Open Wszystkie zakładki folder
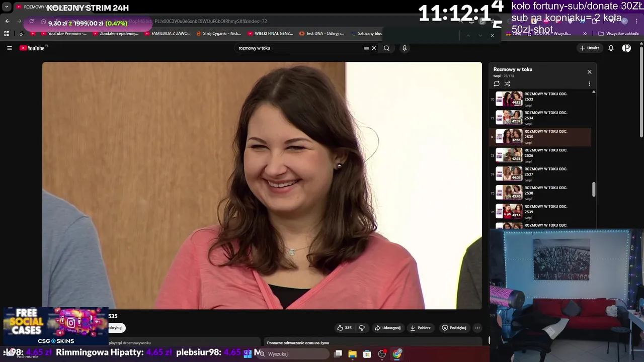 (618, 34)
